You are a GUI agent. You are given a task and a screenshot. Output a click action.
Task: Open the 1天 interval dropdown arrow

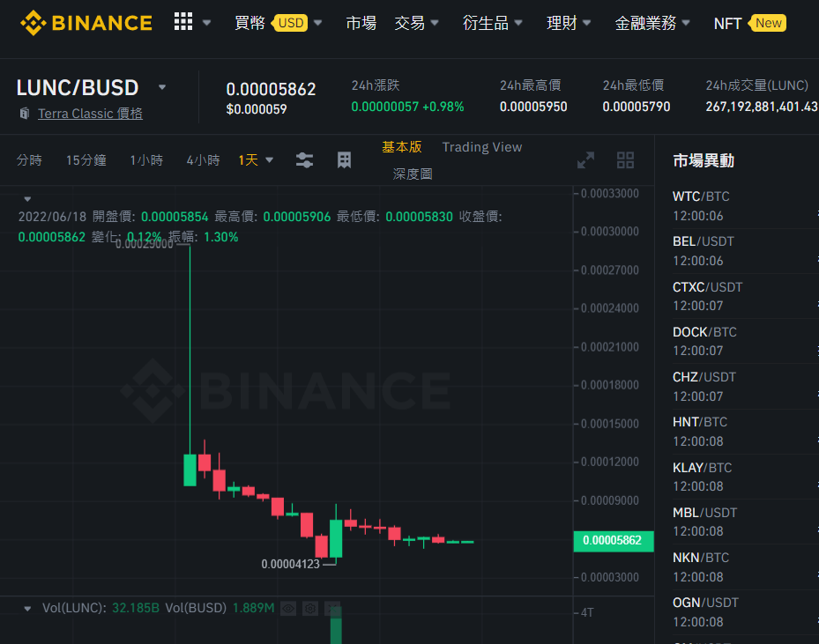(x=270, y=159)
